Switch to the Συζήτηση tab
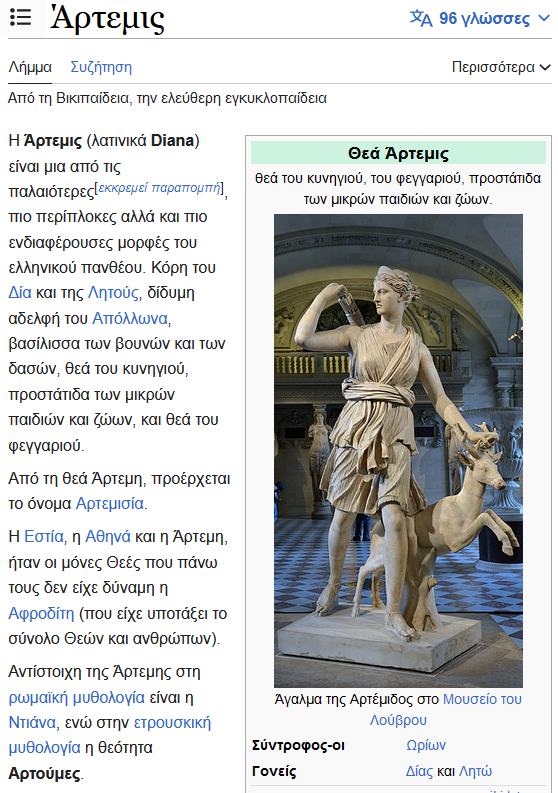Screen dimensions: 558x793 [101, 67]
